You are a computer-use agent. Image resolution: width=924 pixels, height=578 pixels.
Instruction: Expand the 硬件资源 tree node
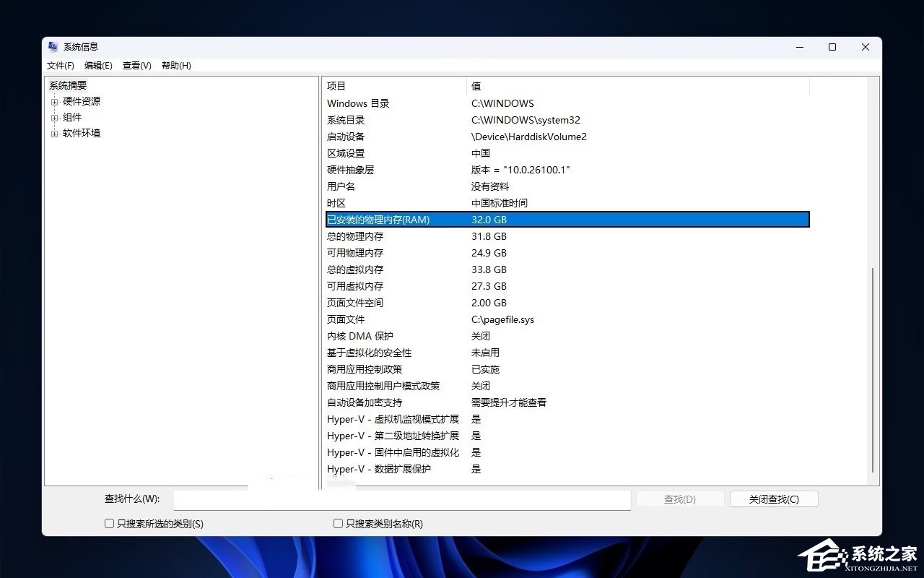tap(56, 101)
